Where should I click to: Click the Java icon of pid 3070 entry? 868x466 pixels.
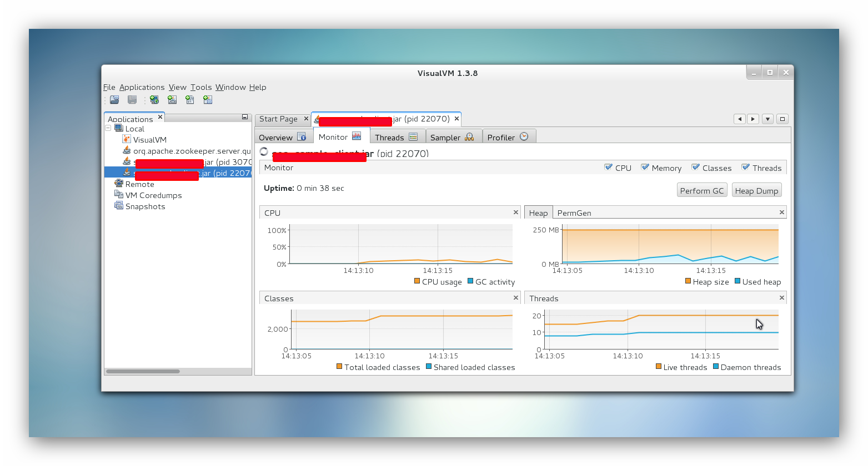coord(127,161)
